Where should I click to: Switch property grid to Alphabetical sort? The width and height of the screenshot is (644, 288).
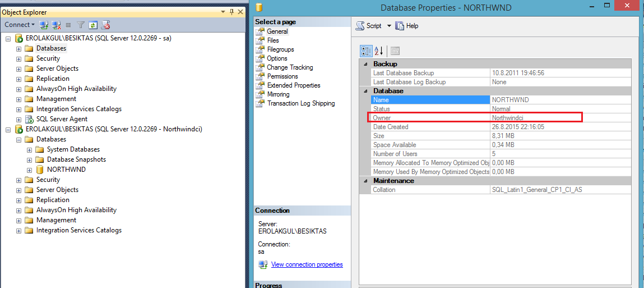379,51
